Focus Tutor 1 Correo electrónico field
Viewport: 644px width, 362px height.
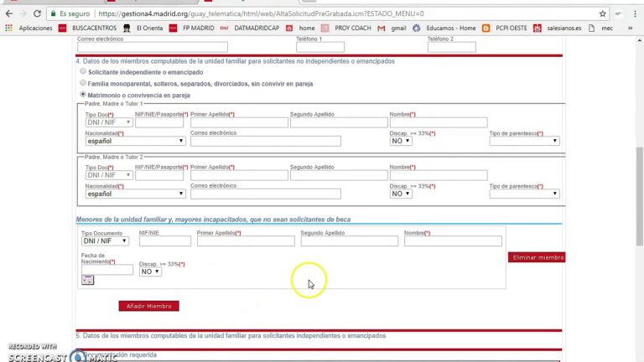266,141
